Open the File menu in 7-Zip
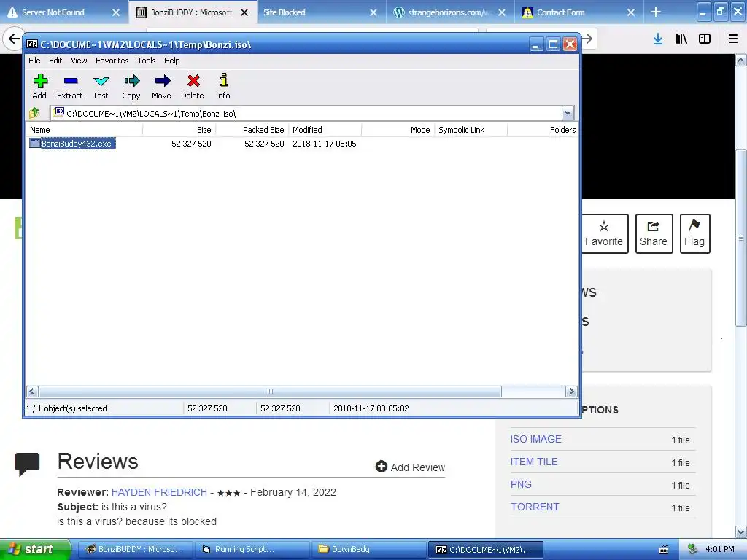 pyautogui.click(x=34, y=61)
